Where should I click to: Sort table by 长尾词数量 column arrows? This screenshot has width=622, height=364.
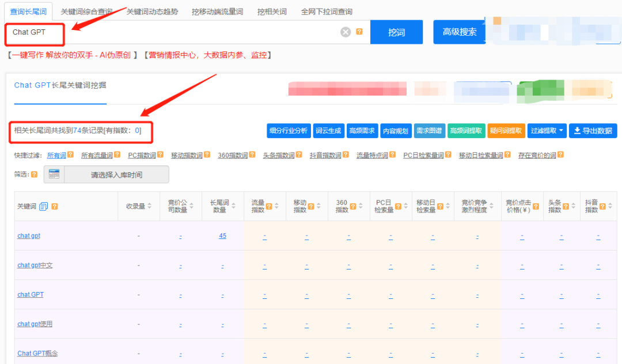[x=234, y=206]
